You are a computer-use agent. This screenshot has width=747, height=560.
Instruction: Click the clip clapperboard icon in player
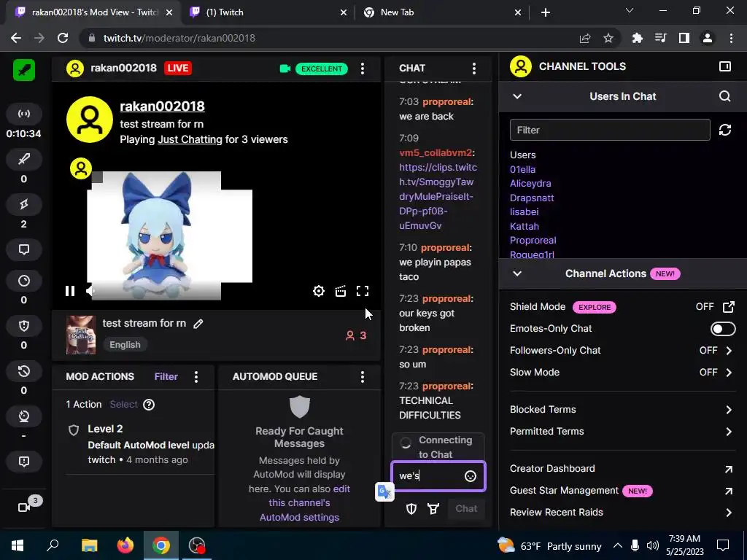pyautogui.click(x=341, y=291)
